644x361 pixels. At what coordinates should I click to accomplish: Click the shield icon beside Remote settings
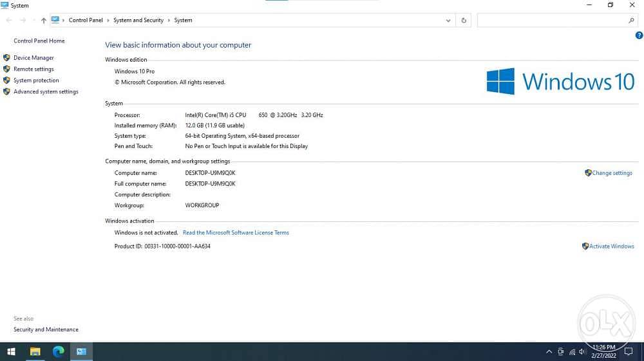point(6,69)
